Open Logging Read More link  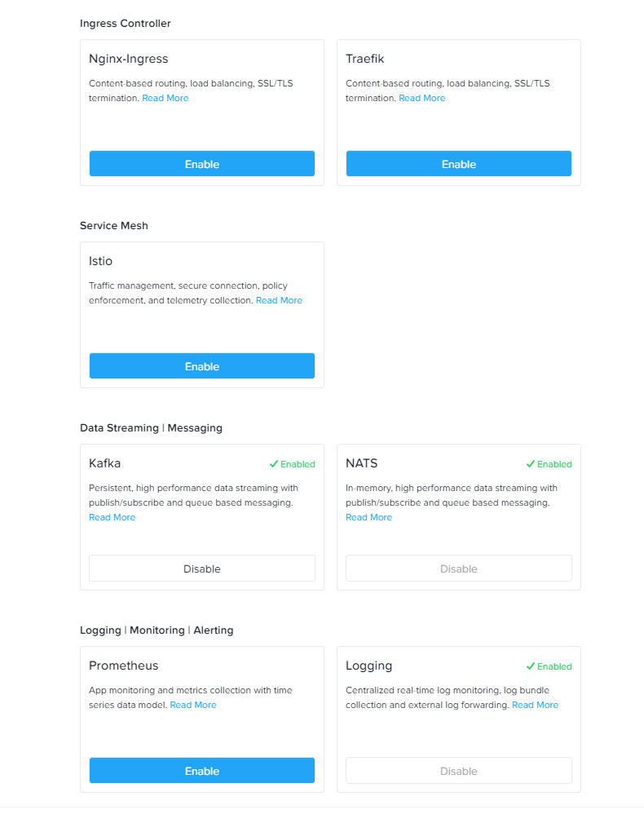[x=535, y=705]
